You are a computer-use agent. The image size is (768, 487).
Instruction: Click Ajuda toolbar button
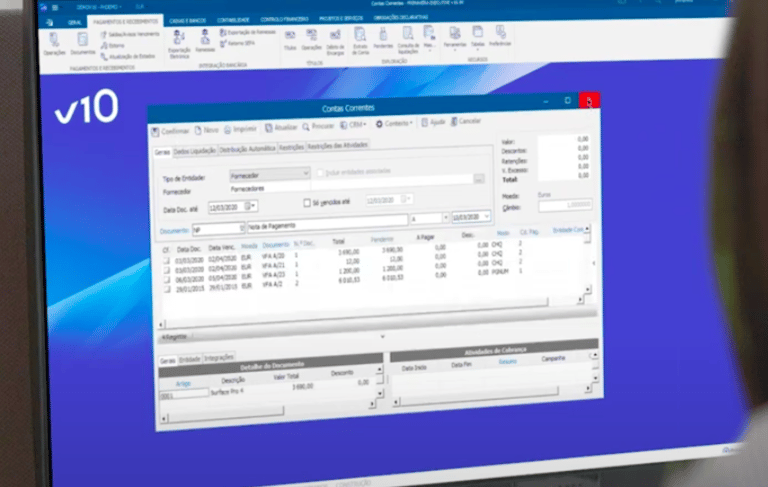point(433,122)
